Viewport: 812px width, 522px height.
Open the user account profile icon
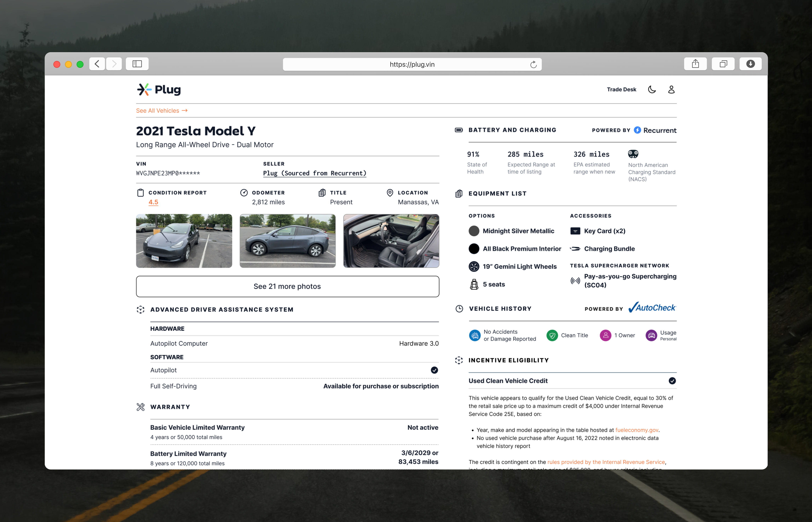pos(671,90)
